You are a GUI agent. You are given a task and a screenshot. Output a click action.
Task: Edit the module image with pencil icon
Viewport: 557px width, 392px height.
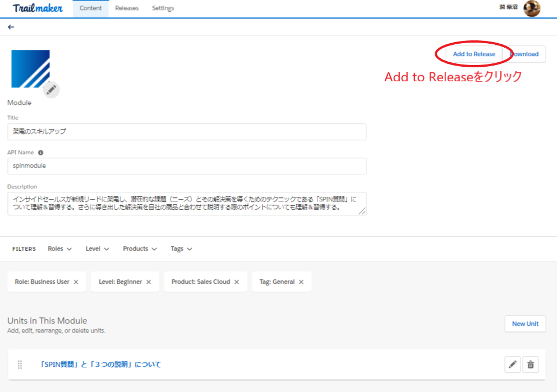[51, 89]
